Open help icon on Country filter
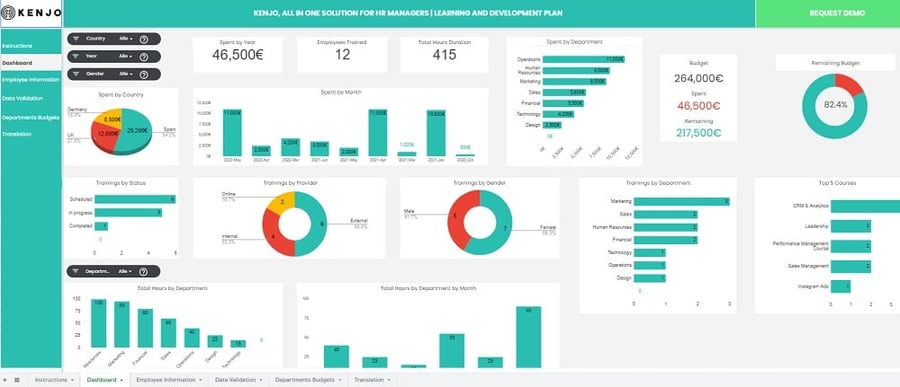This screenshot has height=387, width=900. pyautogui.click(x=143, y=39)
